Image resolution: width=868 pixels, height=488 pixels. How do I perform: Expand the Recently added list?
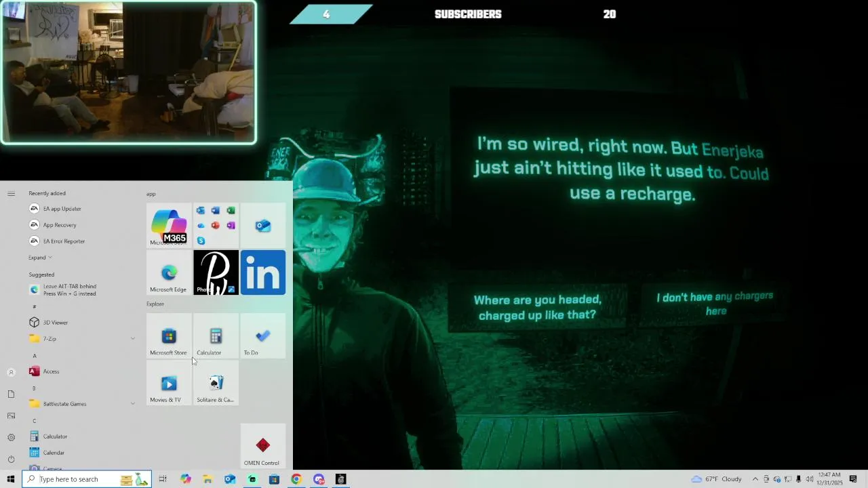coord(40,258)
